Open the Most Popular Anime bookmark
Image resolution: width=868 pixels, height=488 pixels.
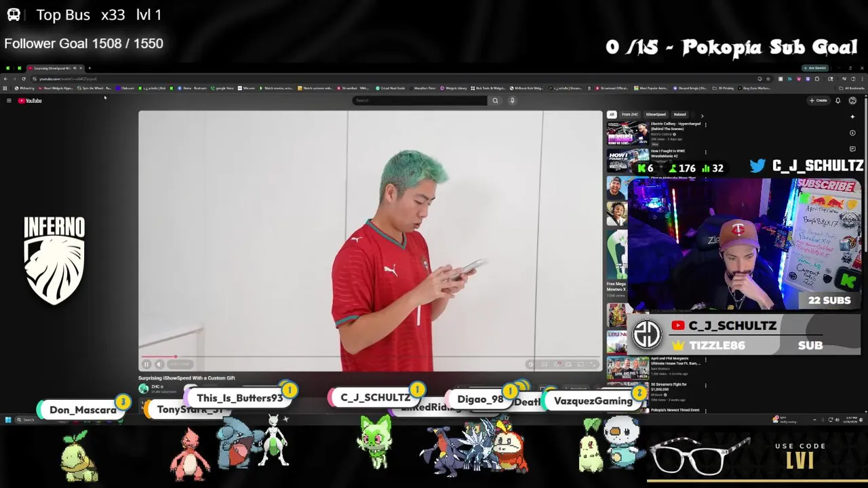click(652, 88)
